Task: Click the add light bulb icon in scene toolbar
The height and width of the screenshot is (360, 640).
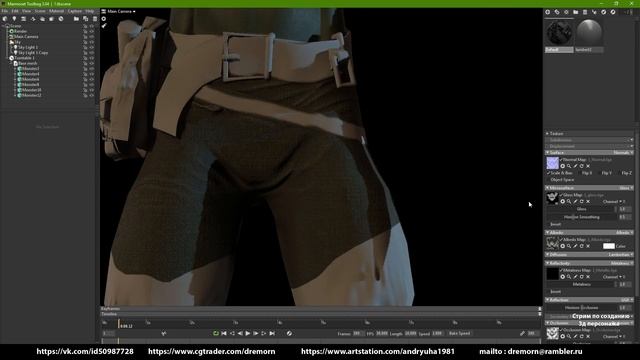Action: tap(14, 19)
